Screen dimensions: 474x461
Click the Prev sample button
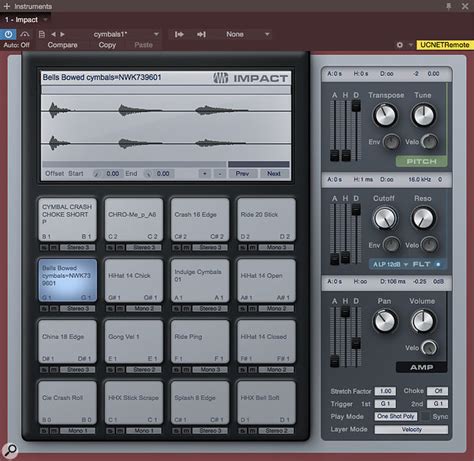point(242,173)
